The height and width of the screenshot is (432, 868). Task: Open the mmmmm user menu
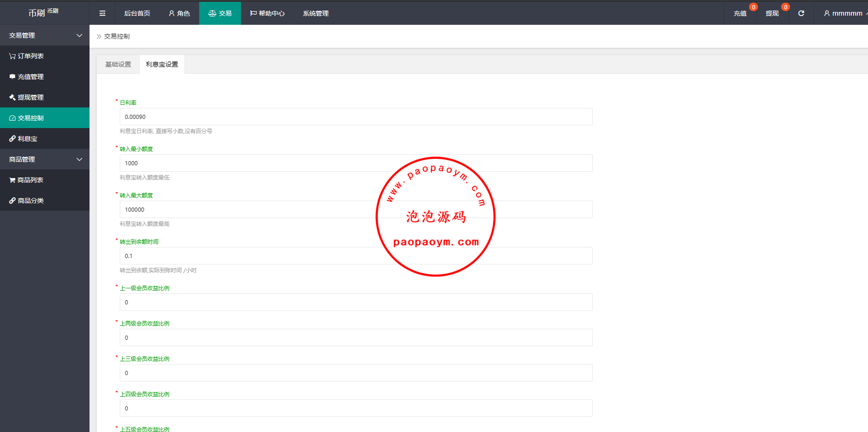(x=844, y=13)
